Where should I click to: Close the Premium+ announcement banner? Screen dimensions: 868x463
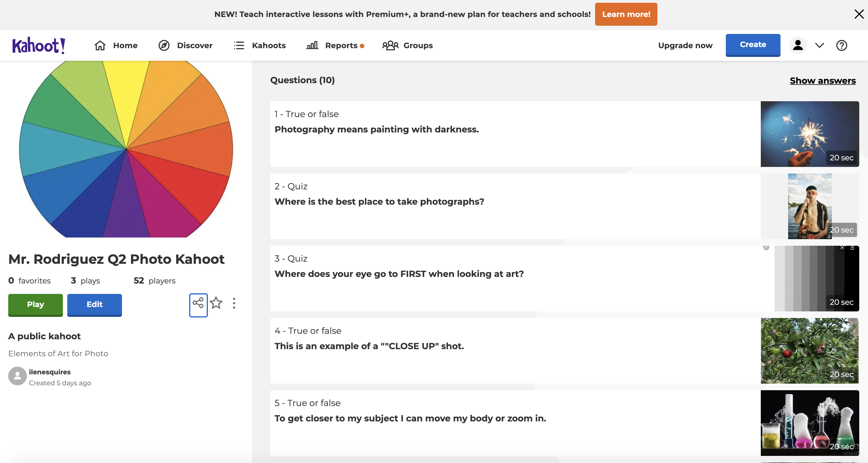coord(859,14)
